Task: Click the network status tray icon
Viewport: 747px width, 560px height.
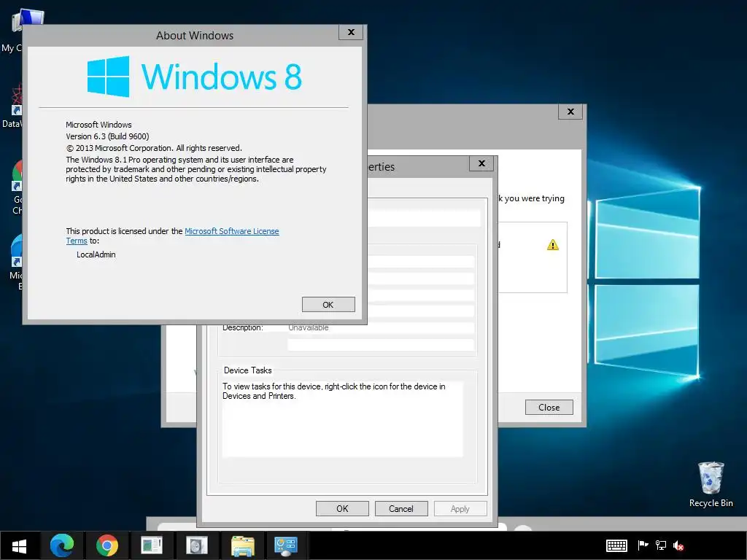Action: 661,545
